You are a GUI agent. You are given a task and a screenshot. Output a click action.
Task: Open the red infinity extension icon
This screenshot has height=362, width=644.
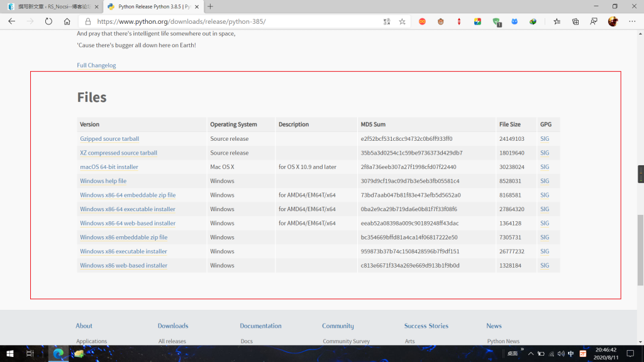click(x=422, y=21)
